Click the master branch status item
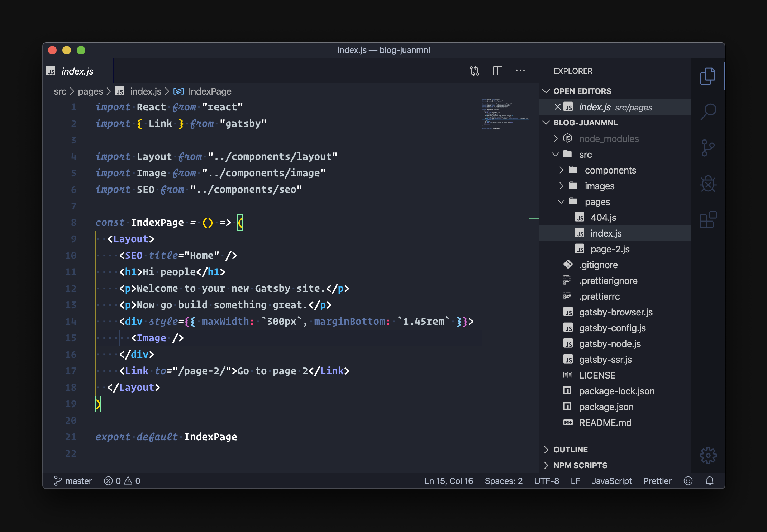Image resolution: width=767 pixels, height=532 pixels. [73, 481]
